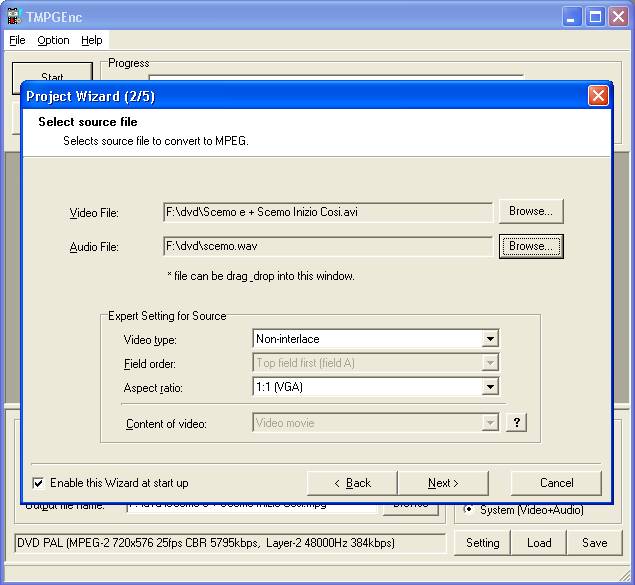The image size is (635, 585).
Task: Click the Audio File path field
Action: point(328,246)
